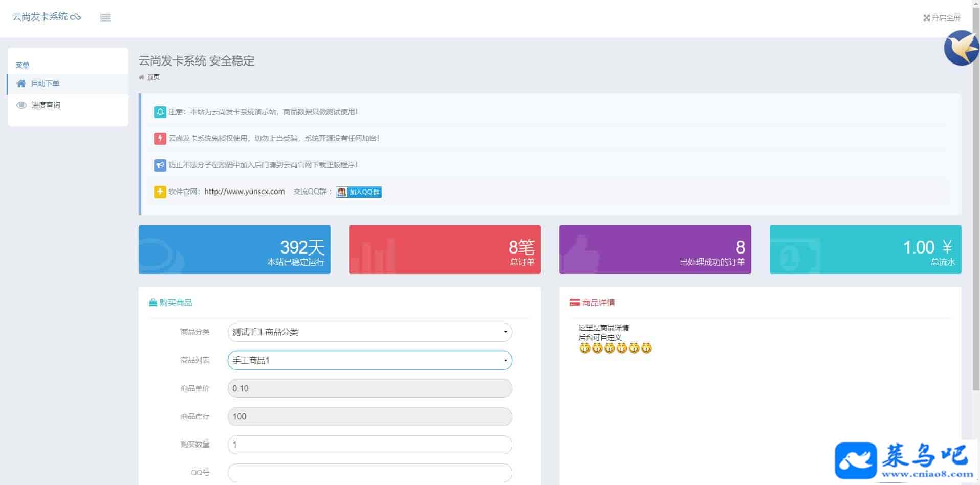The image size is (980, 485).
Task: Open 进度查询 in the sidebar menu
Action: pos(46,105)
